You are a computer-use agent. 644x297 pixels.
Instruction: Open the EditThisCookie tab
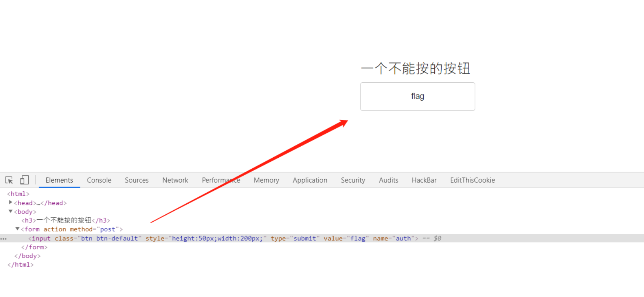click(x=472, y=180)
